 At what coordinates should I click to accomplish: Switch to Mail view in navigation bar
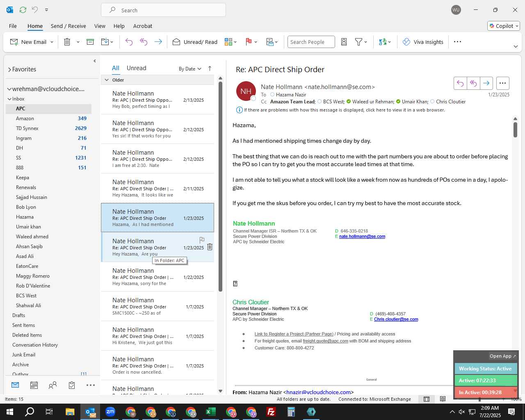15,385
